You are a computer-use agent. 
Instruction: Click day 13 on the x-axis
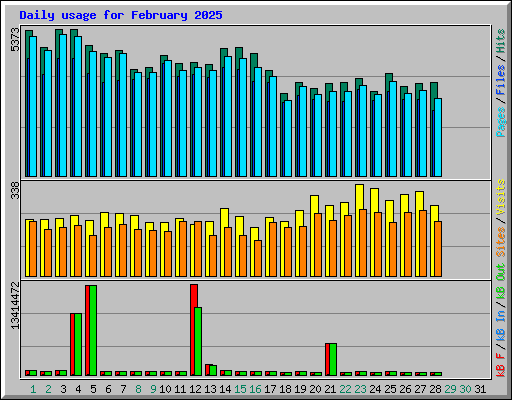click(210, 389)
